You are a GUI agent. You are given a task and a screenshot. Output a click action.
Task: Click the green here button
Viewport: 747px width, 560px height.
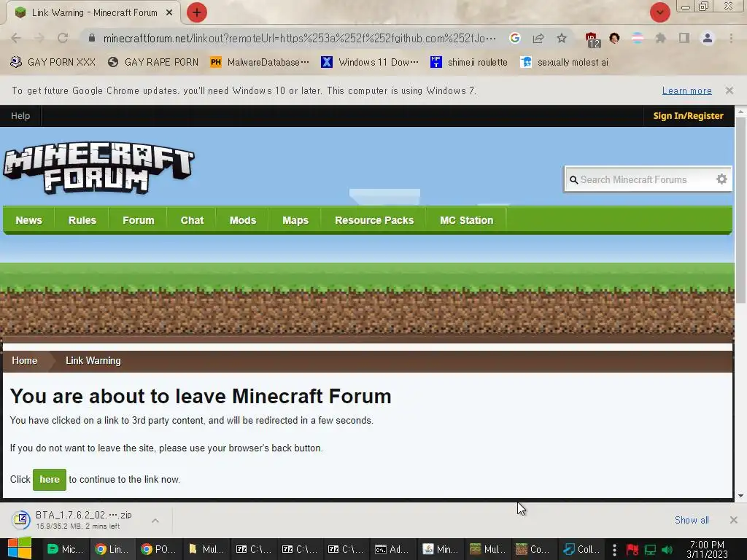50,480
